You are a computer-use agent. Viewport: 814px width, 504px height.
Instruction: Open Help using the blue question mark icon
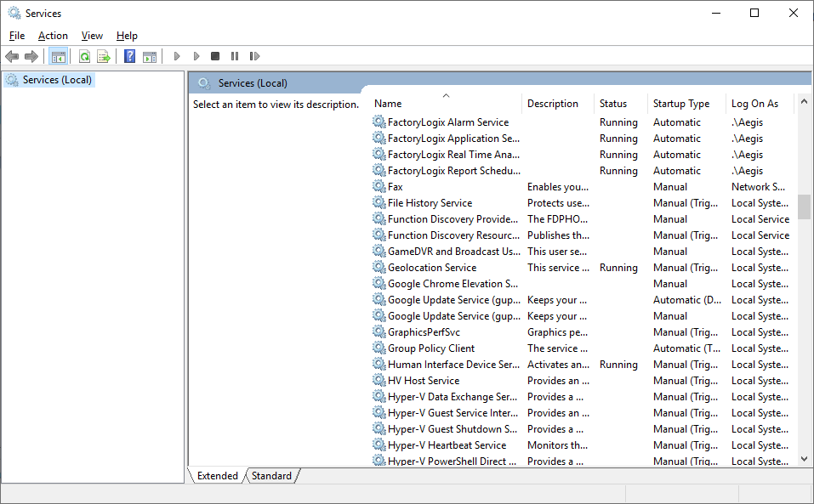[x=130, y=57]
